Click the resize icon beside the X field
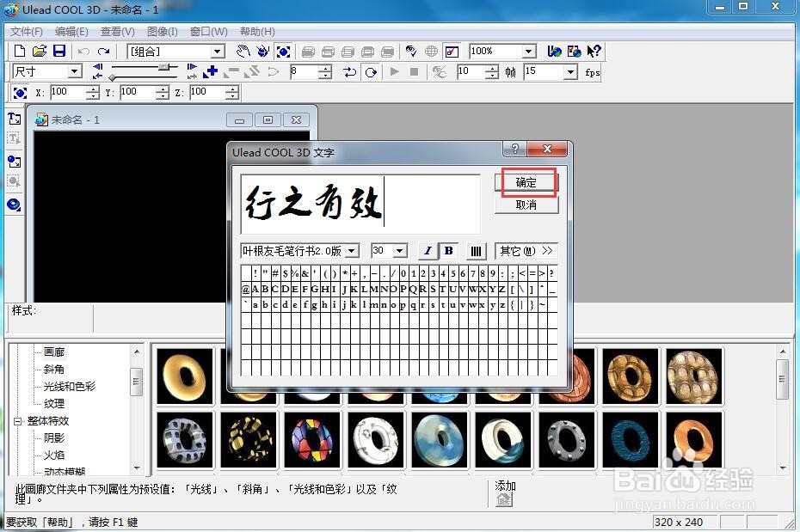Image resolution: width=800 pixels, height=532 pixels. pos(20,93)
